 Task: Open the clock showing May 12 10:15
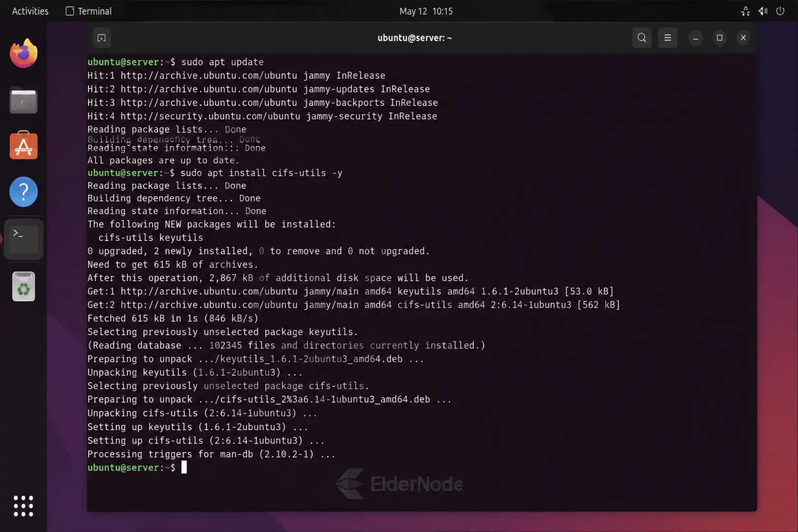point(426,11)
